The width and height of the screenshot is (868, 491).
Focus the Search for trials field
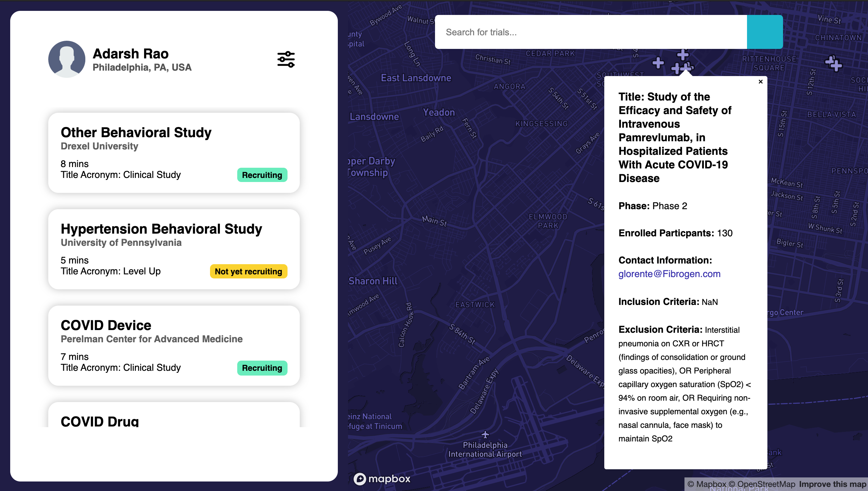591,32
